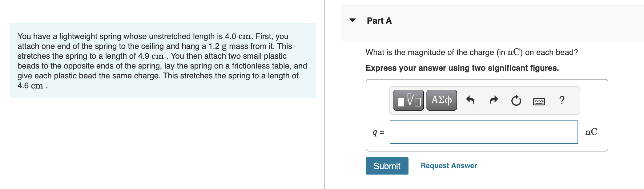The image size is (644, 189).
Task: Click the 'q =' label
Action: (x=378, y=132)
